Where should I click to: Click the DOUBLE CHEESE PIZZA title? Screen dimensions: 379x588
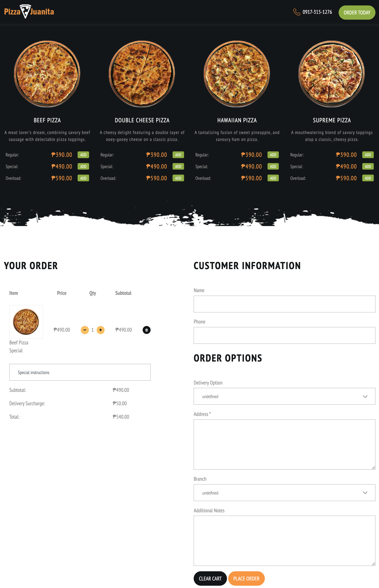[x=142, y=120]
